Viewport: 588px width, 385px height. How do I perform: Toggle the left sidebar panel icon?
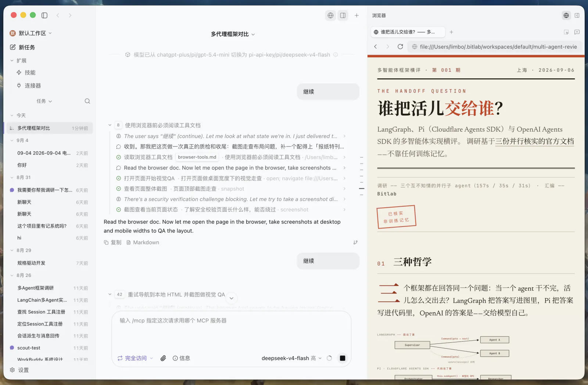point(44,15)
